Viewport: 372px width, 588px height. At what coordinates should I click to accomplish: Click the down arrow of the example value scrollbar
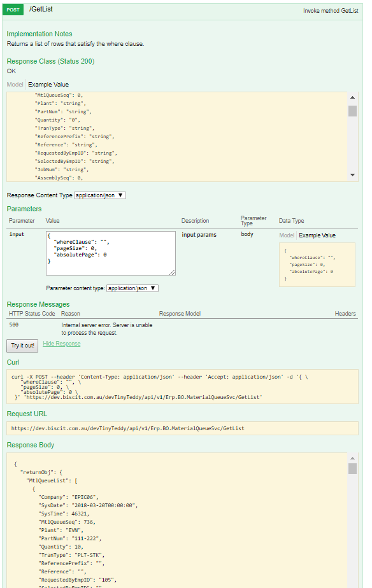352,175
